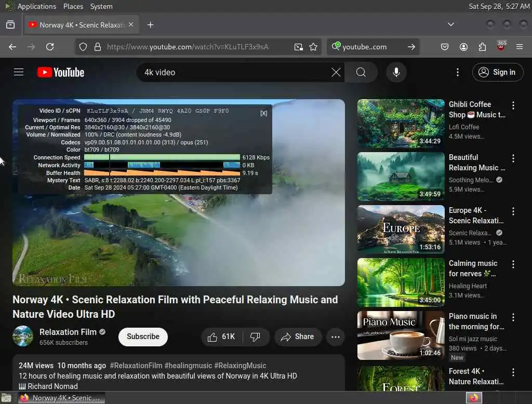Submit the youtube.com search bar arrow
Viewport: 532px width, 404px height.
point(411,47)
